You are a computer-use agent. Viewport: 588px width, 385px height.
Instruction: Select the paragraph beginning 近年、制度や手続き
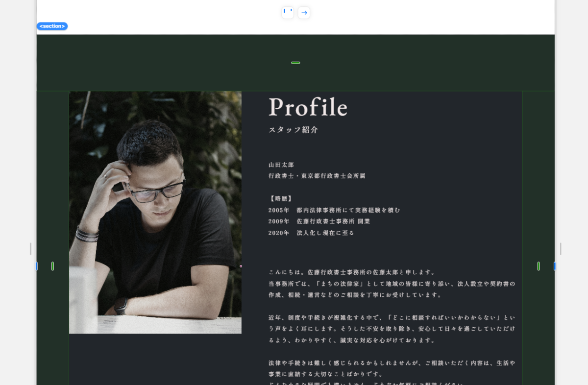pyautogui.click(x=392, y=329)
